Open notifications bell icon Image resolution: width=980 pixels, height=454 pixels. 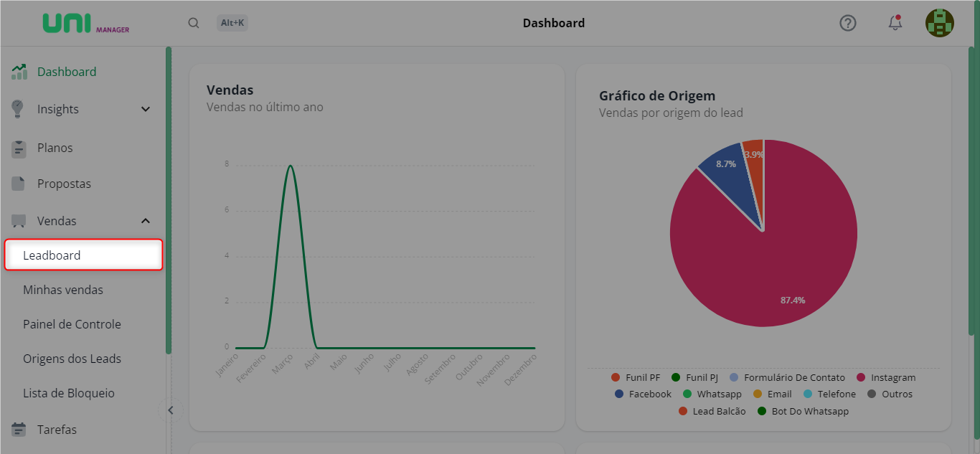point(895,23)
